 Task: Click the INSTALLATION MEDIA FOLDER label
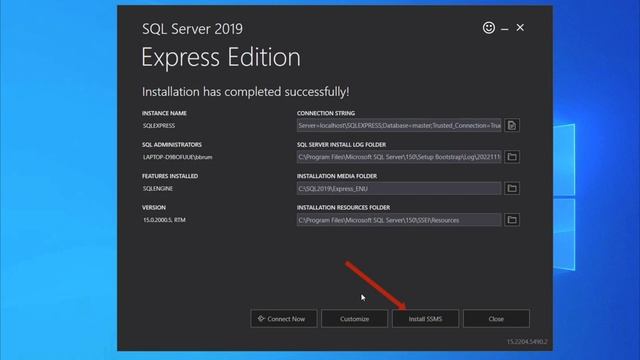(337, 176)
